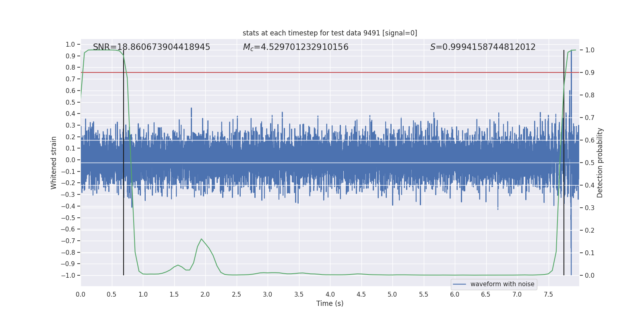This screenshot has height=322, width=644.
Task: Click the x-axis tick label 0.0
Action: point(80,295)
